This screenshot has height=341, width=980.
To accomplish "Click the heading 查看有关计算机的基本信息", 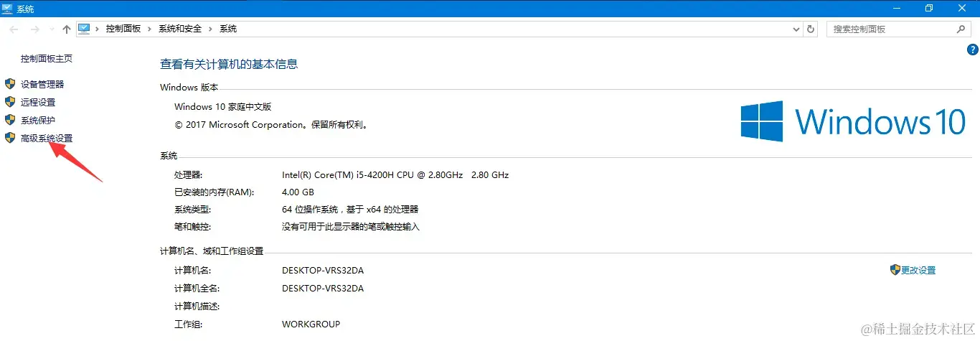I will pos(229,64).
